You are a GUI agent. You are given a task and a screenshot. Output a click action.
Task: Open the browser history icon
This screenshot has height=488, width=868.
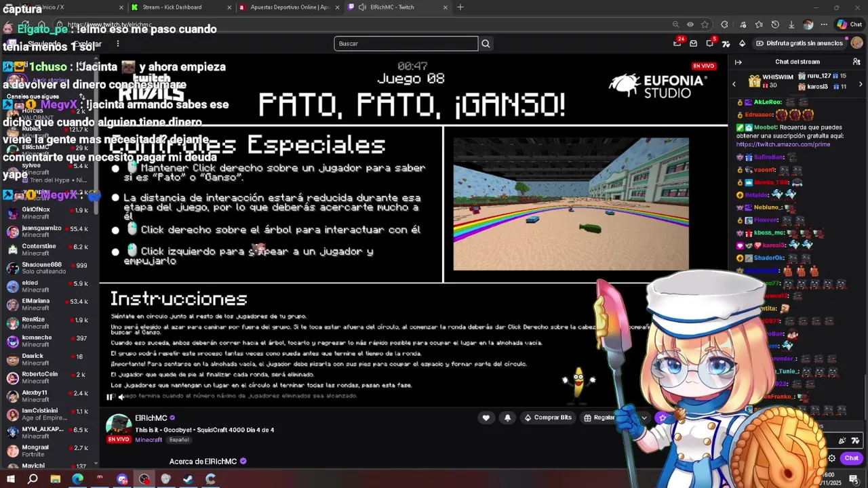click(775, 24)
